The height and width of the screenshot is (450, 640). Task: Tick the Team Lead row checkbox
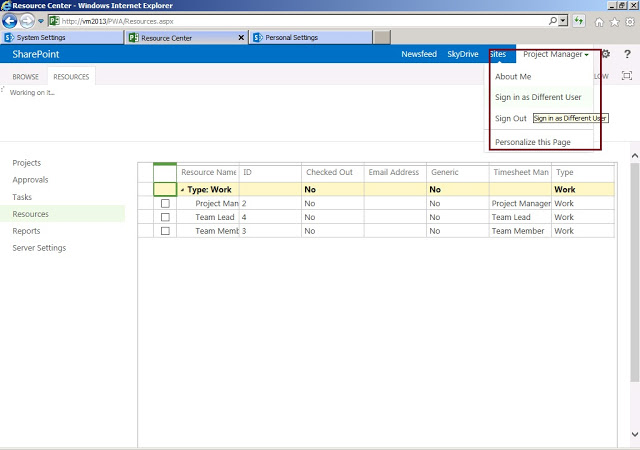pyautogui.click(x=165, y=217)
